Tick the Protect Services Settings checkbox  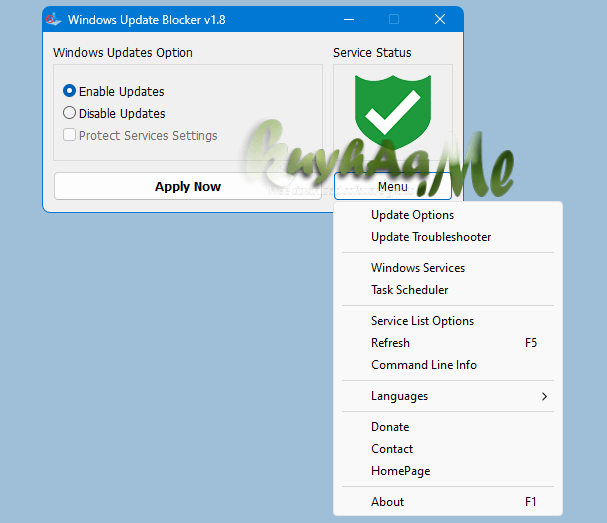pos(69,135)
